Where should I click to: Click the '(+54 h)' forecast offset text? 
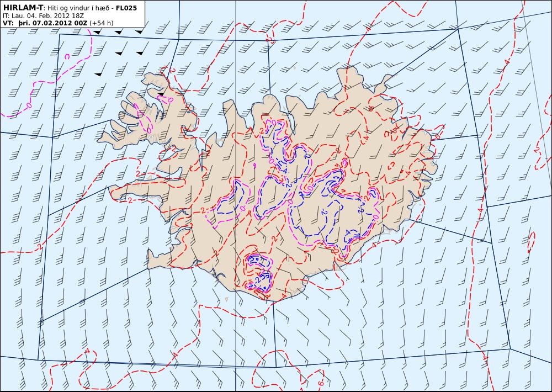(x=102, y=23)
